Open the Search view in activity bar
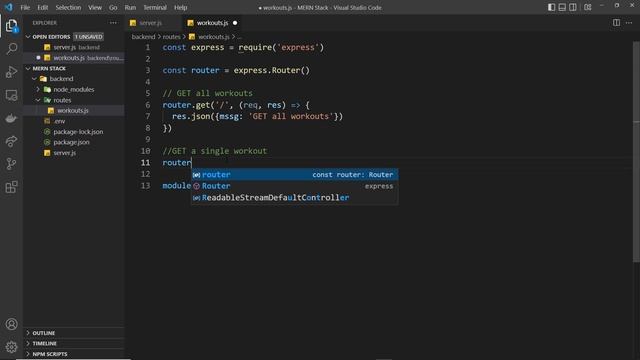Image resolution: width=640 pixels, height=360 pixels. pos(11,49)
